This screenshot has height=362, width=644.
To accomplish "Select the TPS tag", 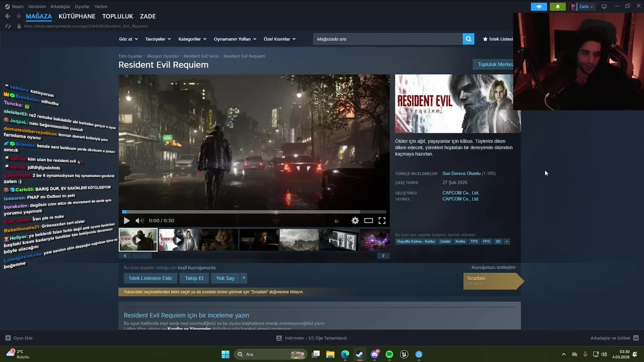I will tap(474, 241).
